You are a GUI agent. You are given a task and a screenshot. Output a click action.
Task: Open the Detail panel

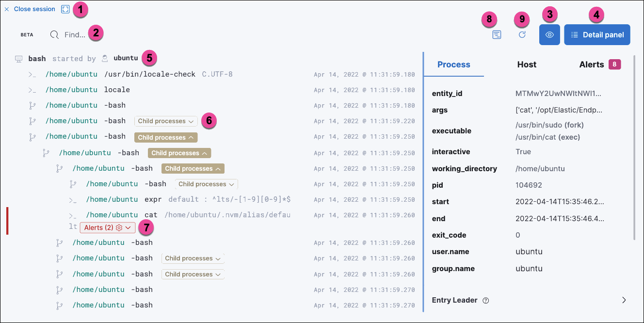[597, 34]
